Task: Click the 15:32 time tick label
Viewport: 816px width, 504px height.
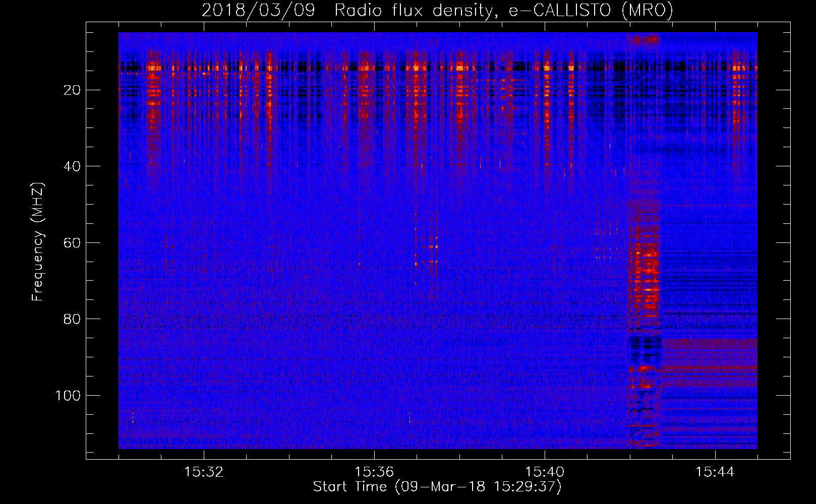Action: point(204,472)
